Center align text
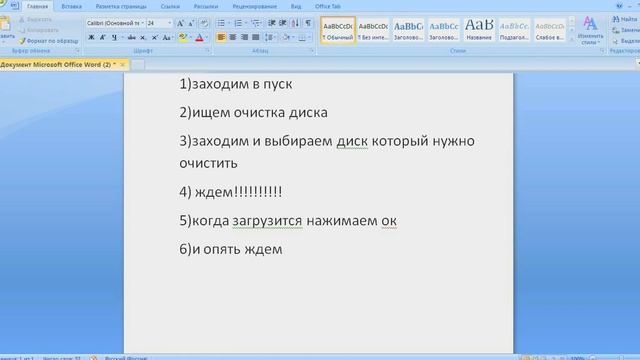Screen dimensions: 640x360 [233, 38]
